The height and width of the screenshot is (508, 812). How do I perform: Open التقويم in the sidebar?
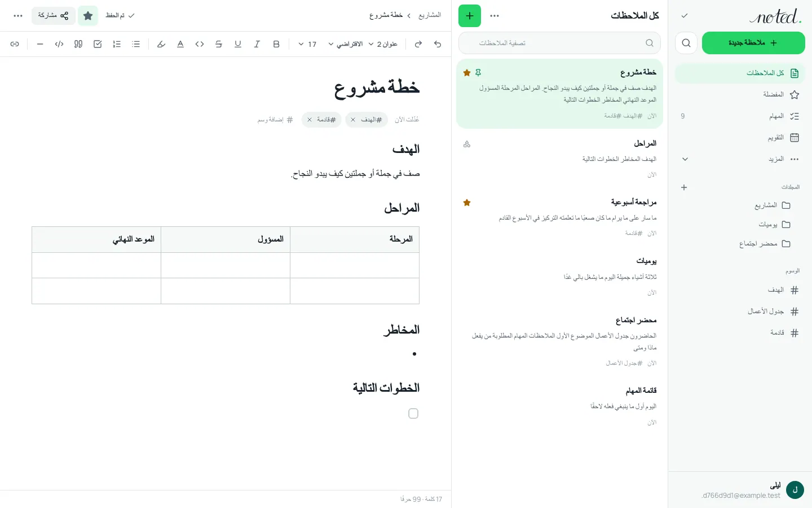pos(740,138)
